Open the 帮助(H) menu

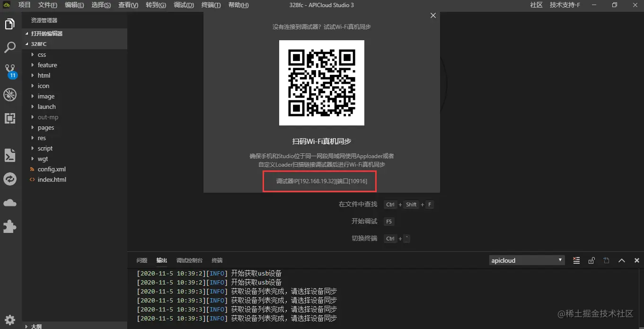(x=238, y=5)
